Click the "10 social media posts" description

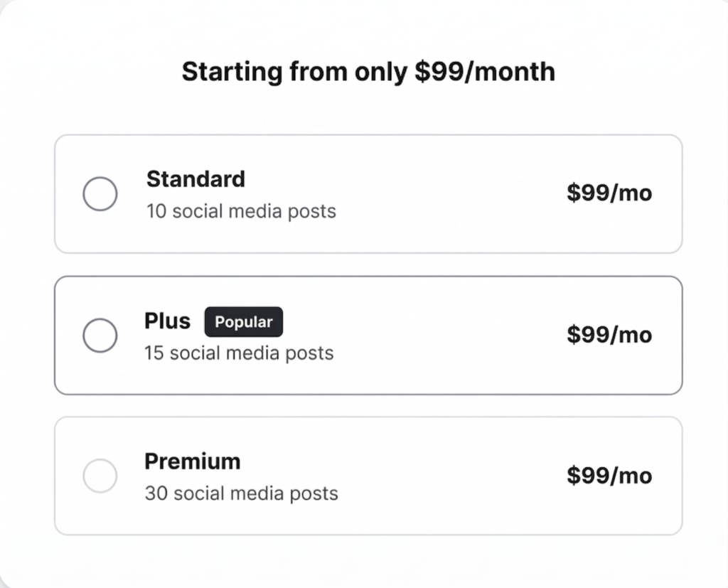[241, 211]
